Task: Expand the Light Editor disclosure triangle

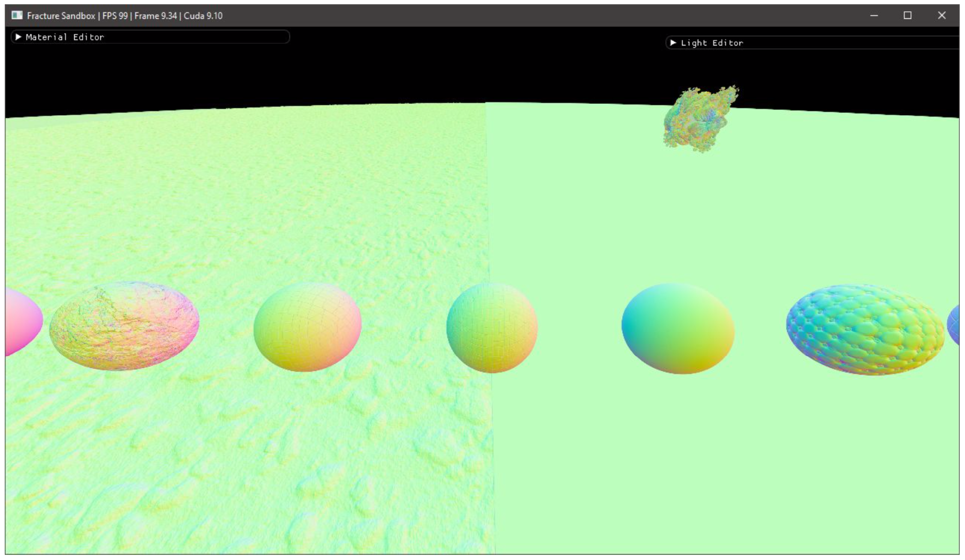Action: pos(673,43)
